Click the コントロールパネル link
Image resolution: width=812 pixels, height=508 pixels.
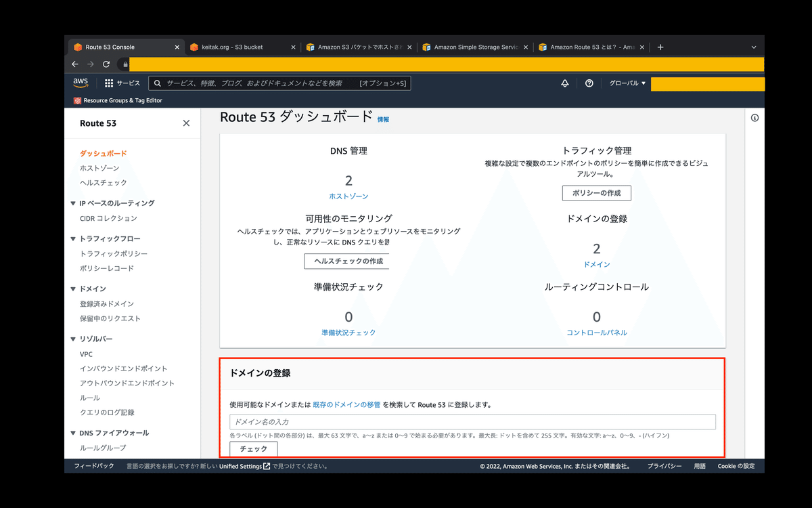[597, 333]
